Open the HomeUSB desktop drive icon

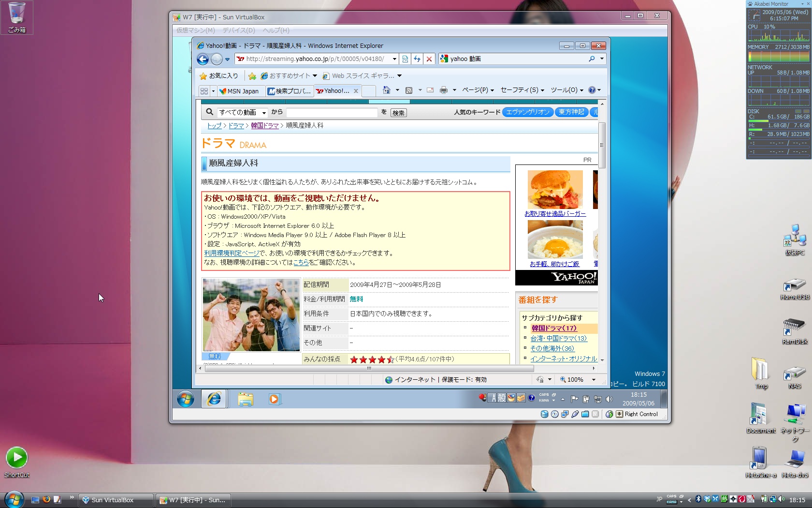tap(795, 288)
